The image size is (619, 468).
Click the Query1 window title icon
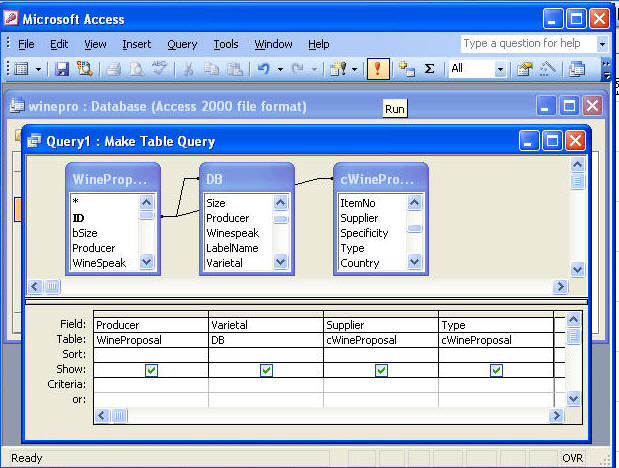[x=34, y=141]
